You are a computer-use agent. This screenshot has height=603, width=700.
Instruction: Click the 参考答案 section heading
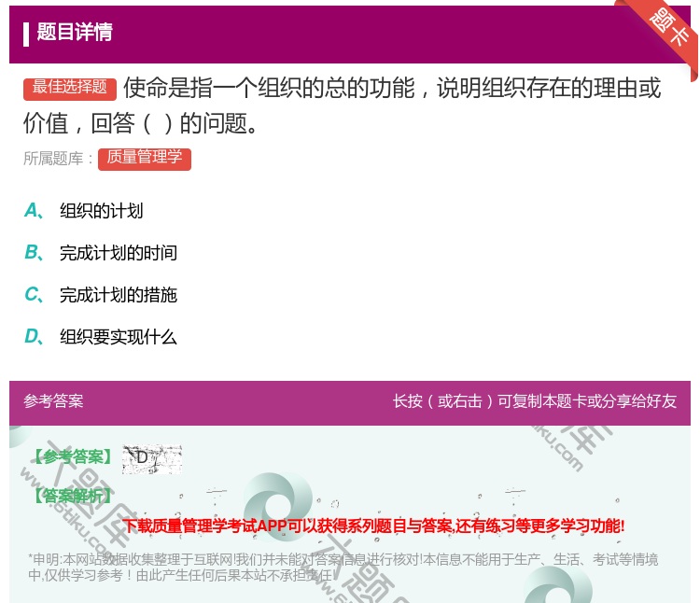click(53, 400)
